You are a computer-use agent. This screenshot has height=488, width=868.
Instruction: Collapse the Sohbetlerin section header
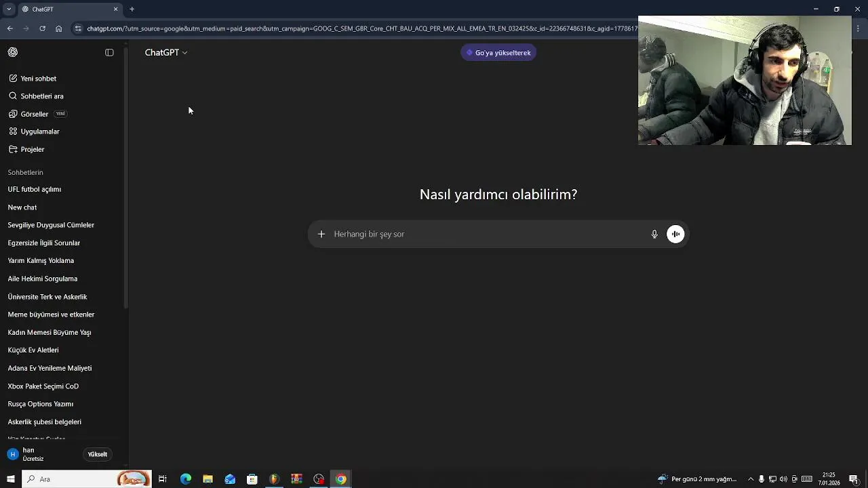25,172
